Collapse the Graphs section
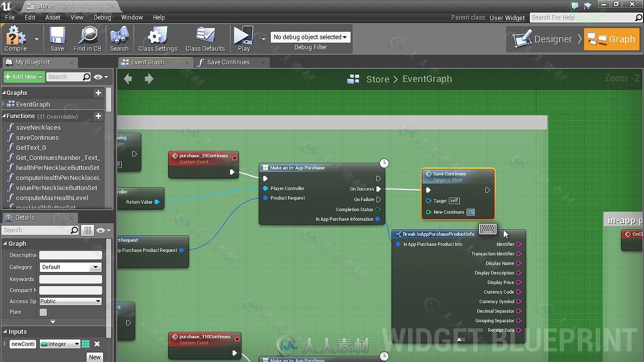The height and width of the screenshot is (362, 644). 4,93
